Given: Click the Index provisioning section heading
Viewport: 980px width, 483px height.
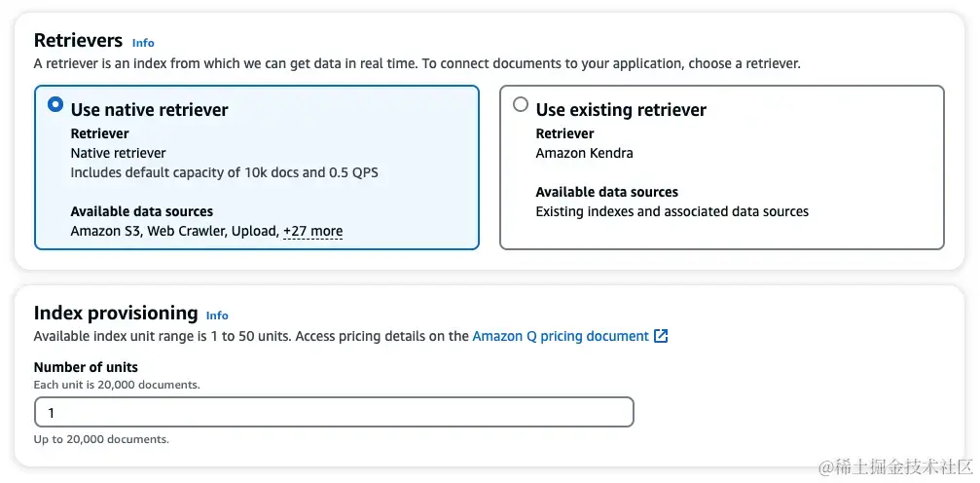Looking at the screenshot, I should 115,313.
